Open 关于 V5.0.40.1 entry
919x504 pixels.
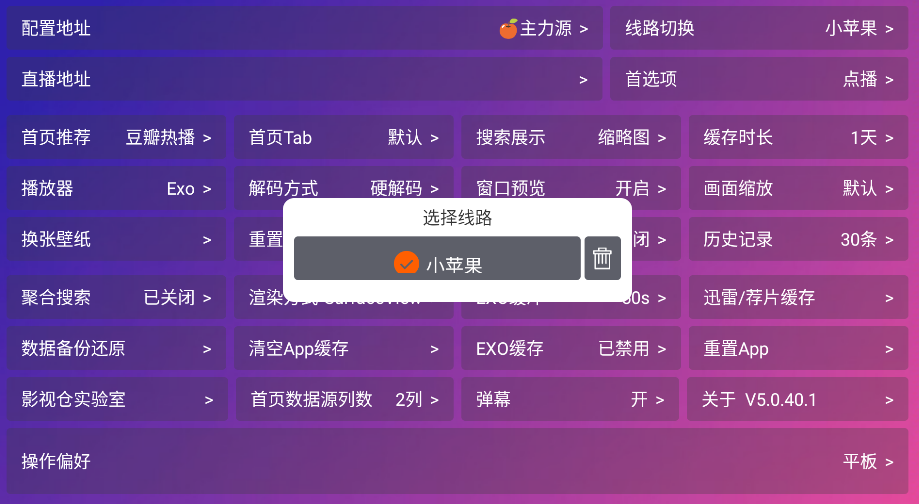[798, 399]
